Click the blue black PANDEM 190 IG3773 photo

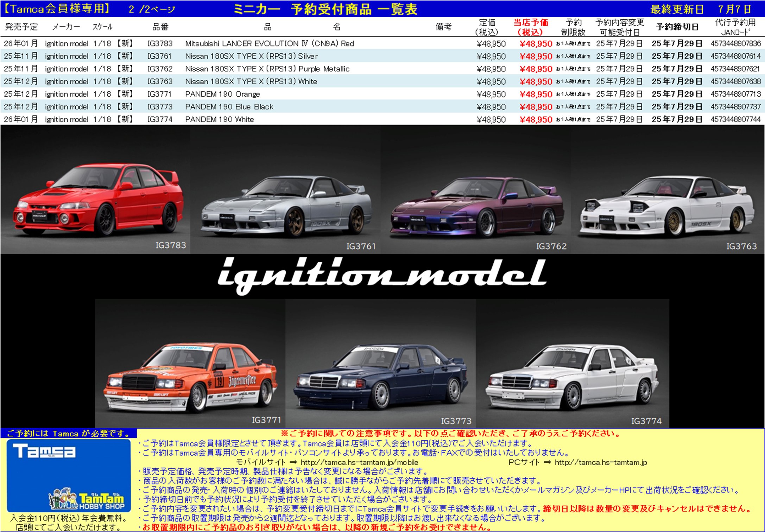[x=380, y=363]
